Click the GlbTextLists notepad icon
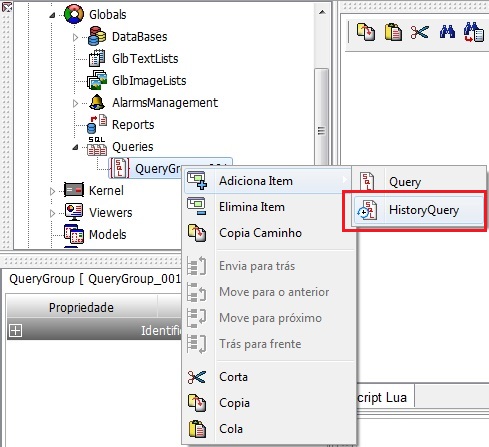Screen dimensions: 489x447 click(x=97, y=58)
